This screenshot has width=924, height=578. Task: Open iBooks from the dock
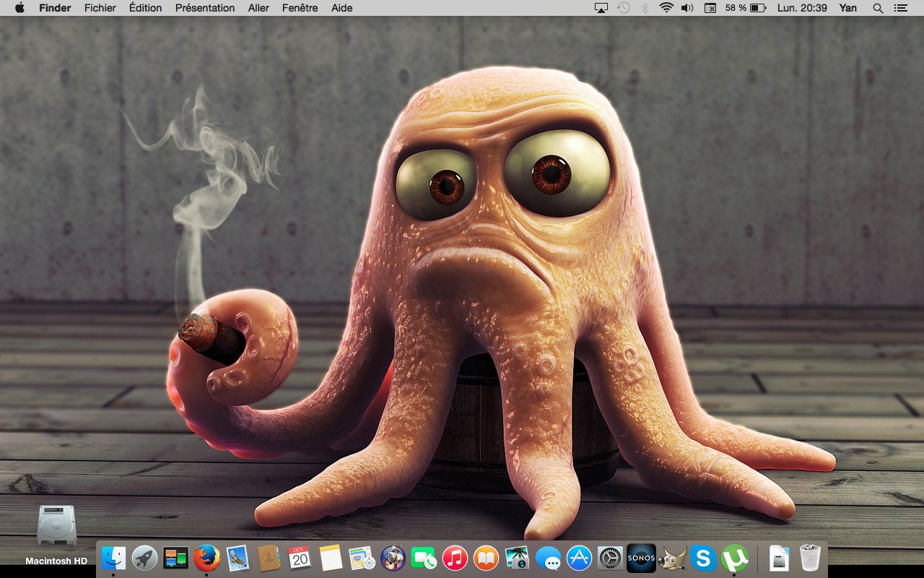click(x=486, y=558)
